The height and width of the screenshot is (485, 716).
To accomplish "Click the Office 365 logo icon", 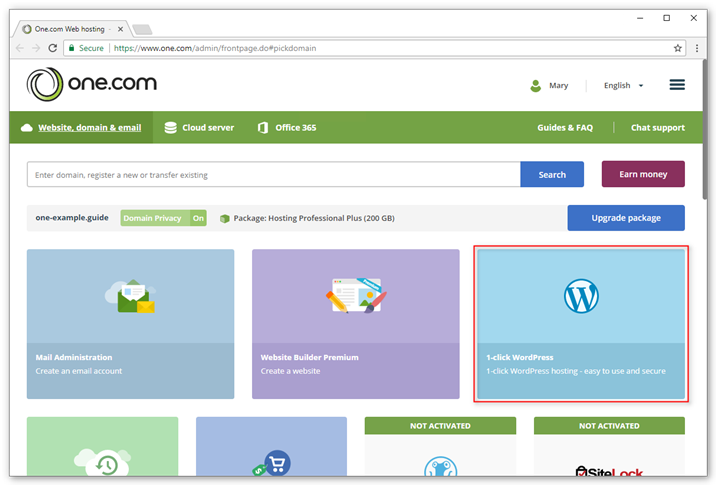I will point(263,127).
